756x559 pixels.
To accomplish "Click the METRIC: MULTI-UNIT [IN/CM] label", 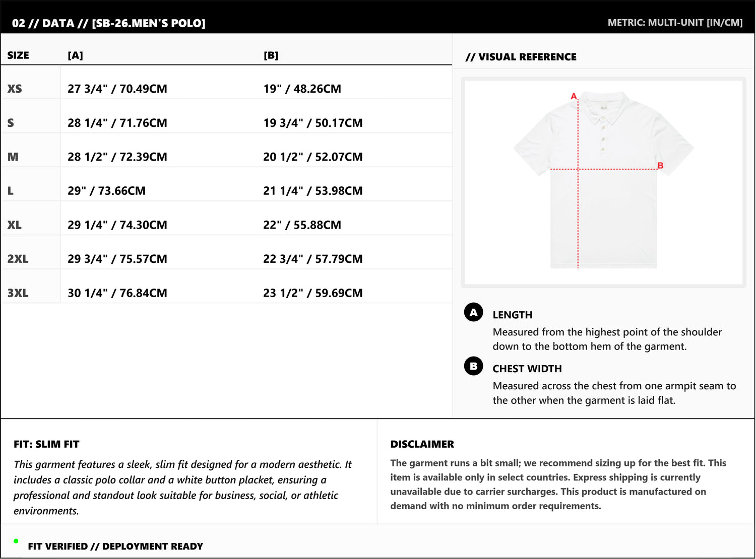I will coord(675,23).
